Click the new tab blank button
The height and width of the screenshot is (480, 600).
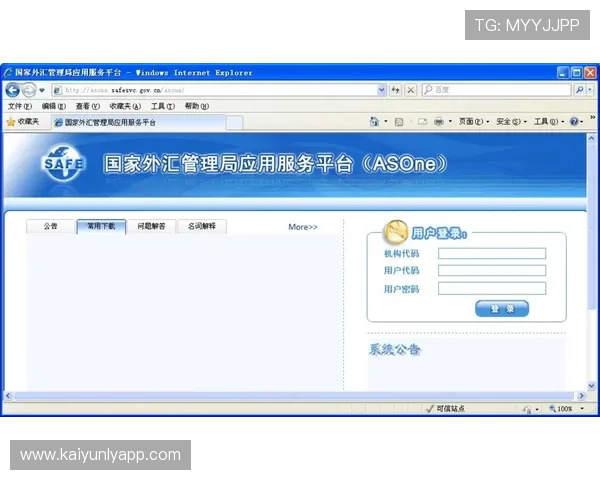pyautogui.click(x=234, y=123)
